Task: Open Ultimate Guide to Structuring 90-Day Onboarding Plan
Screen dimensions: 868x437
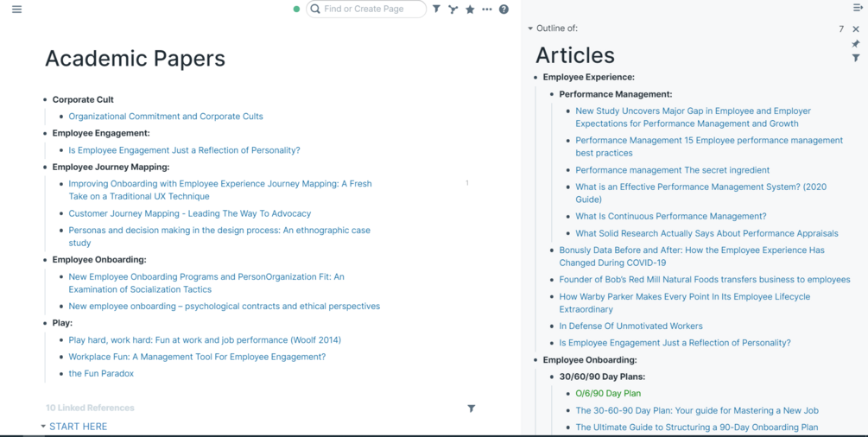Action: click(696, 427)
